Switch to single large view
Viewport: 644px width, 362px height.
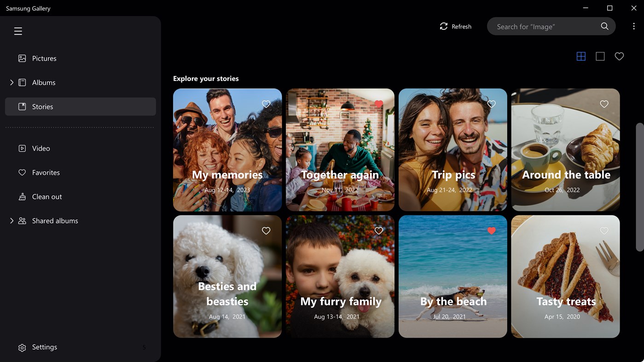[600, 56]
